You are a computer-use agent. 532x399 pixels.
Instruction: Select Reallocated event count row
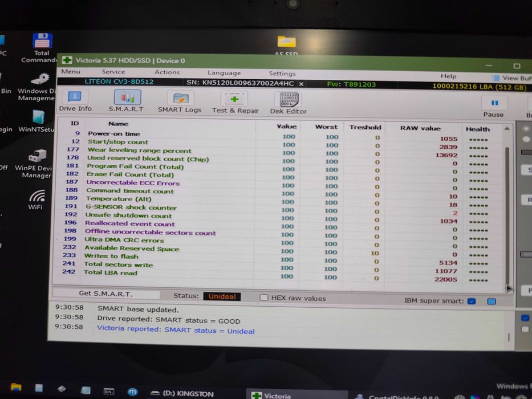[x=279, y=226]
